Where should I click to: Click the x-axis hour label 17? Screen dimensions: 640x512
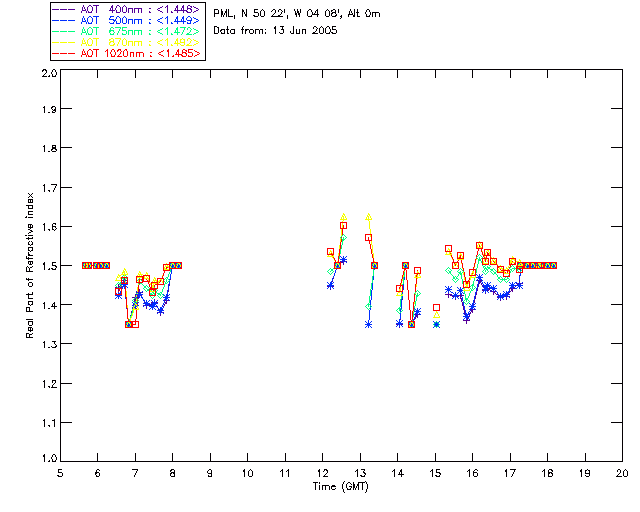click(510, 473)
